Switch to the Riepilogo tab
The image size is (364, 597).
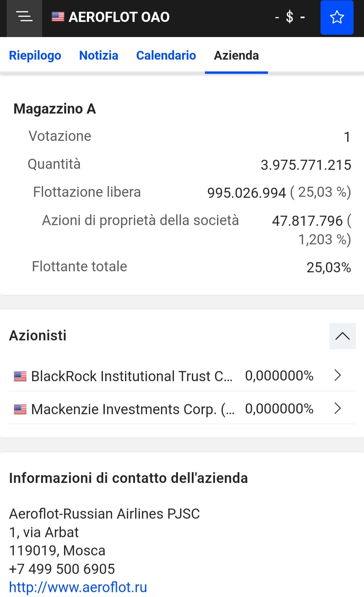(35, 56)
